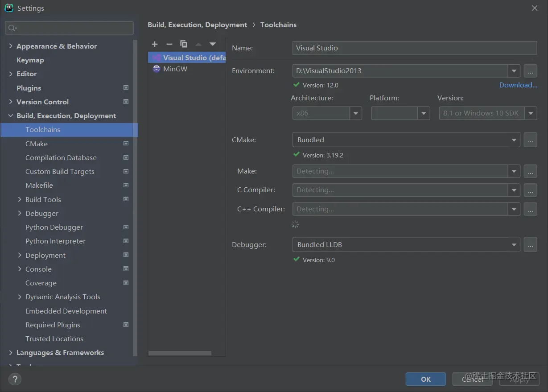Select the Visual Studio toolchain
Viewport: 548px width, 392px height.
(187, 58)
